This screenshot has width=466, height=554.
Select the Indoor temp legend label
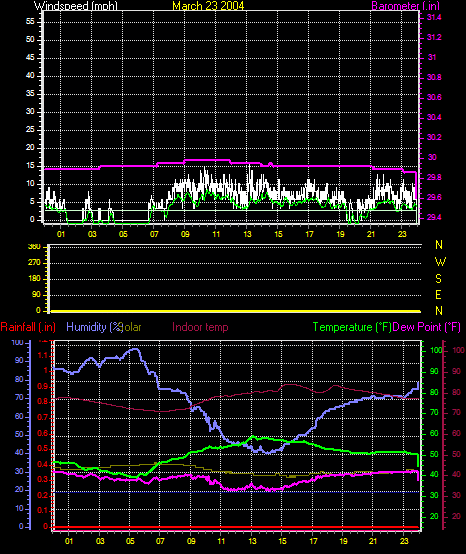pyautogui.click(x=200, y=327)
